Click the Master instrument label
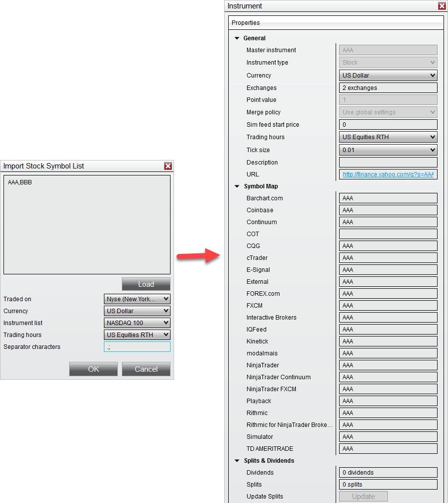 (271, 50)
